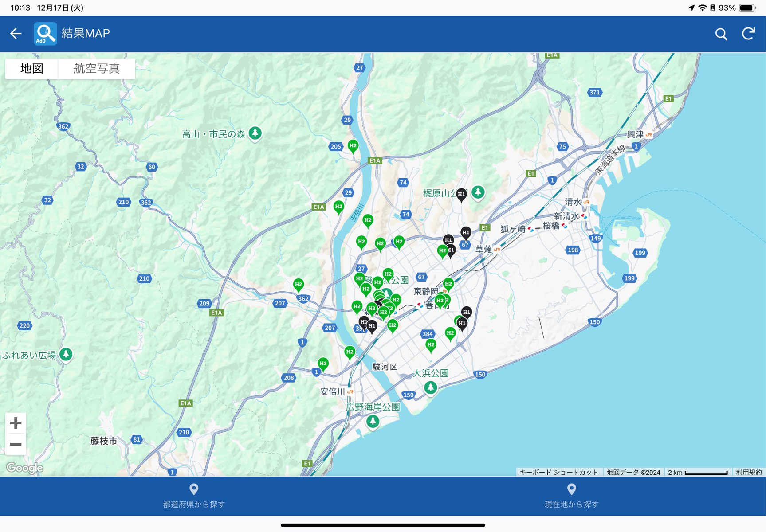The image size is (766, 532).
Task: Tap the 大浜公園 park marker
Action: [430, 387]
